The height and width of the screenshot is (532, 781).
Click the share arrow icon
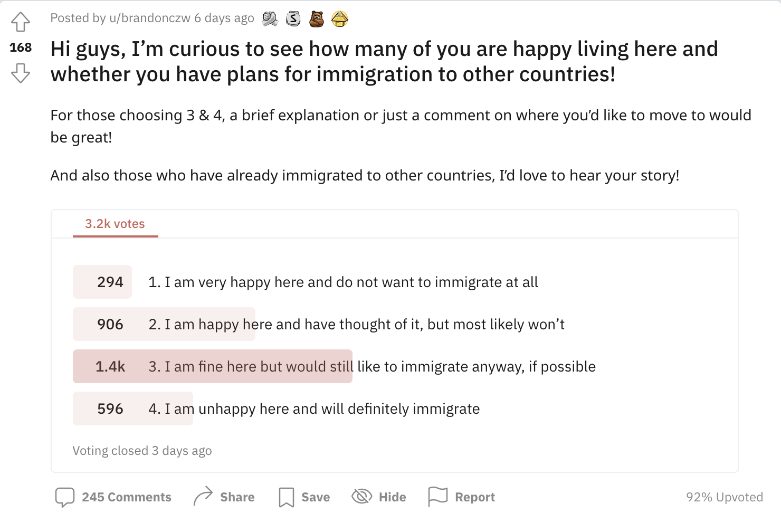pyautogui.click(x=203, y=497)
